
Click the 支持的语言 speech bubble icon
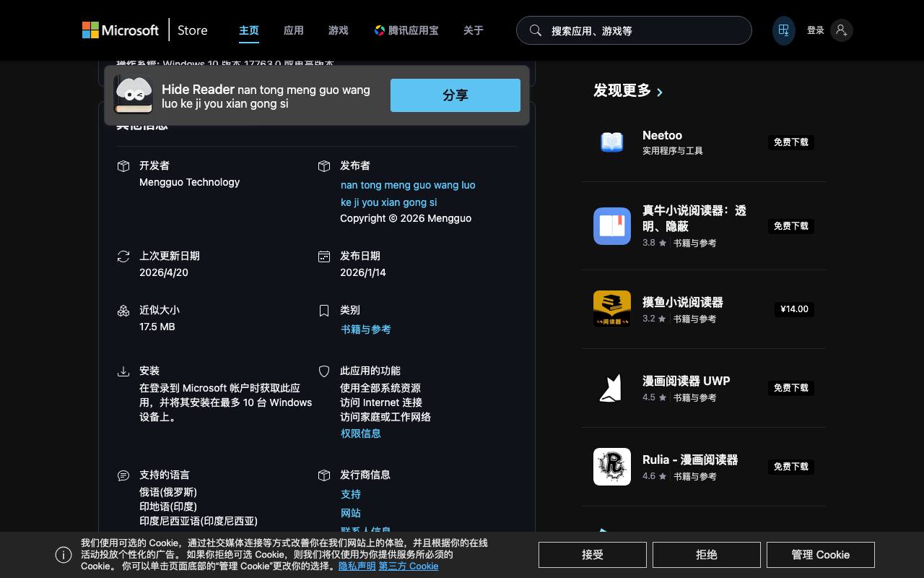pos(123,475)
